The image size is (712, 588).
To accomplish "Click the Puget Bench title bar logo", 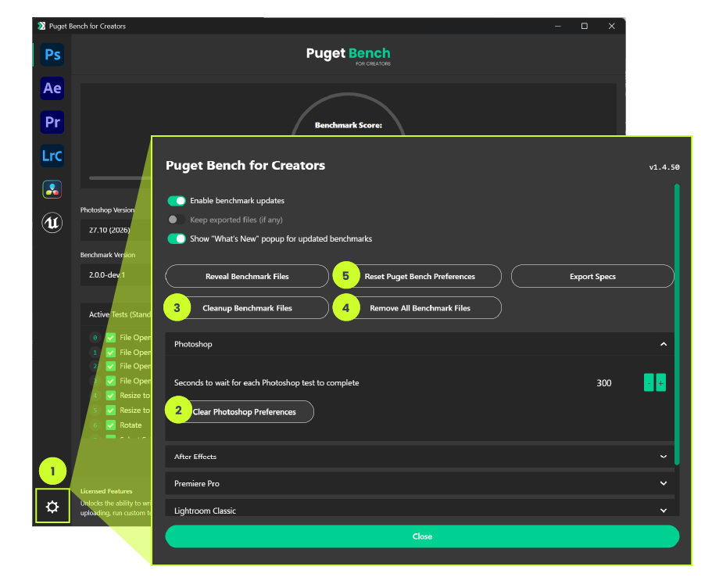I will 41,26.
